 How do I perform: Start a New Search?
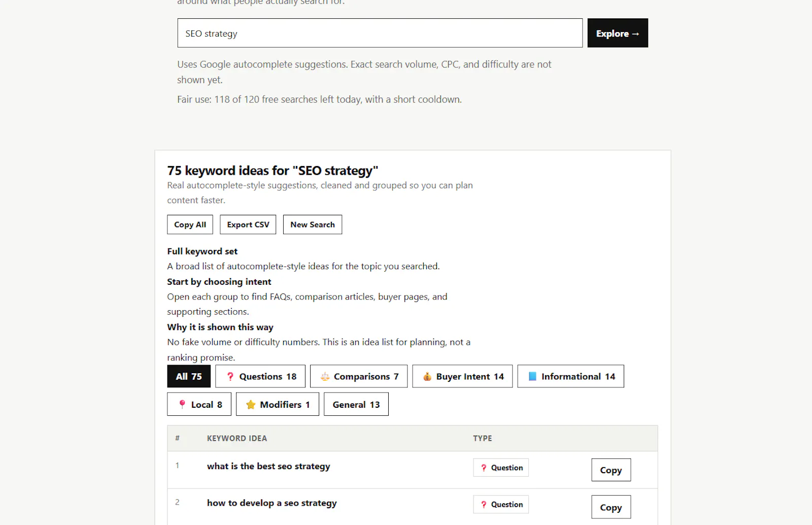pos(313,224)
